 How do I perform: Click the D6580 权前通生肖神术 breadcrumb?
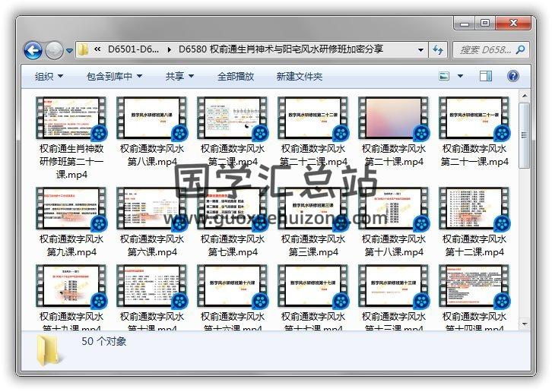[x=281, y=49]
